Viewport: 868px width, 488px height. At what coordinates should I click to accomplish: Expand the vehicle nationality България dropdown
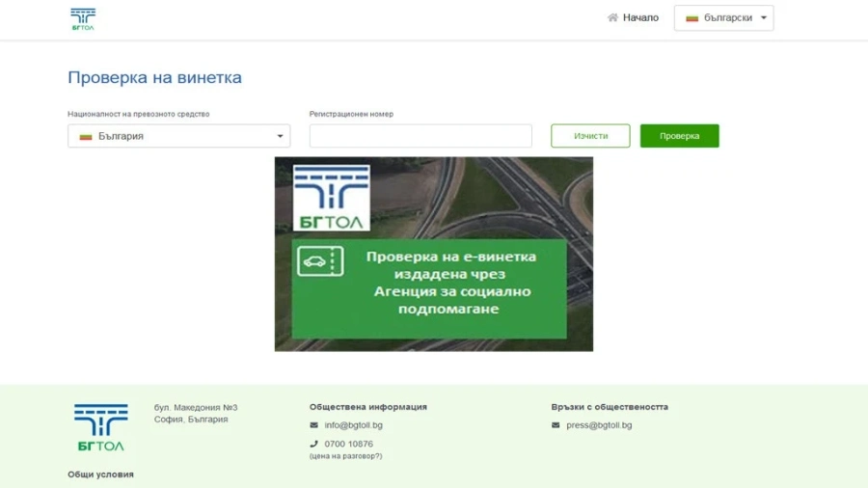(178, 136)
